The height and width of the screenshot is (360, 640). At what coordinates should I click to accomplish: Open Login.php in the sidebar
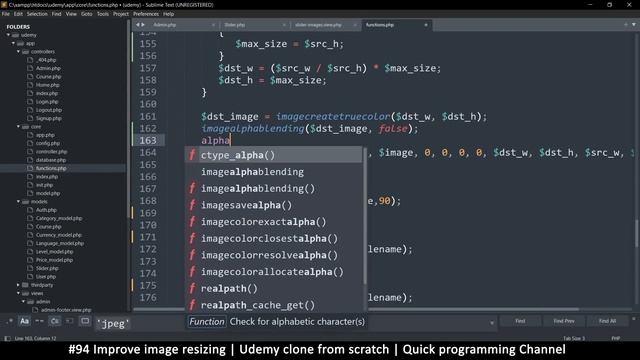point(47,102)
